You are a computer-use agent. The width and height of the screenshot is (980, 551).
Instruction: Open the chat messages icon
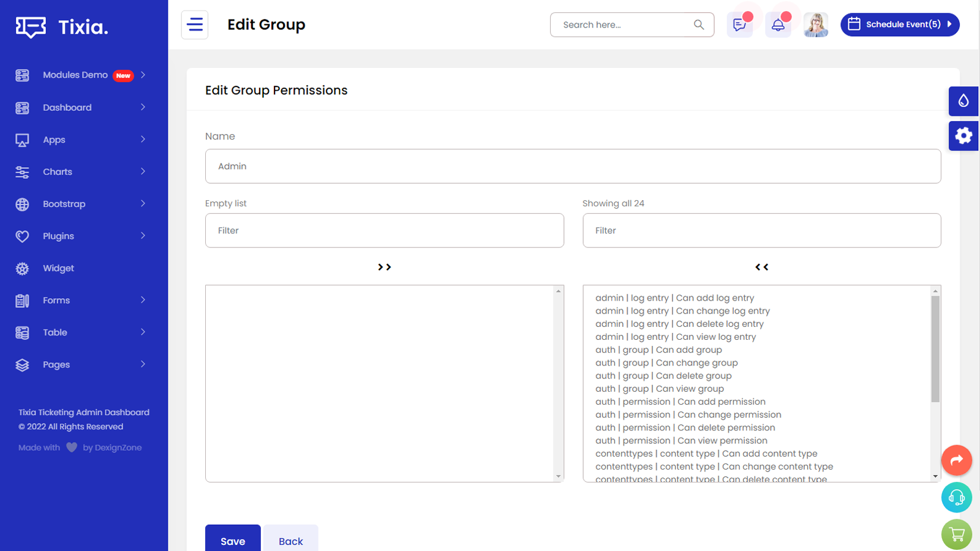(739, 25)
